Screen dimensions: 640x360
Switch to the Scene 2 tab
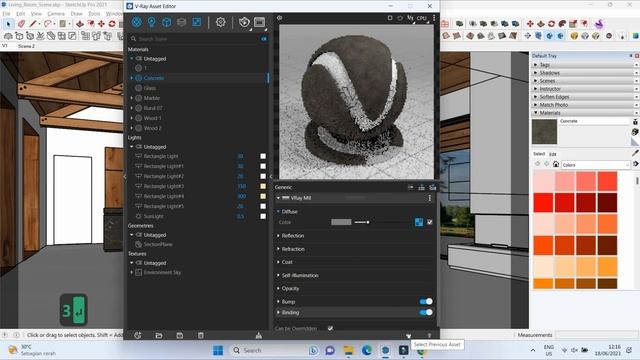pos(27,46)
